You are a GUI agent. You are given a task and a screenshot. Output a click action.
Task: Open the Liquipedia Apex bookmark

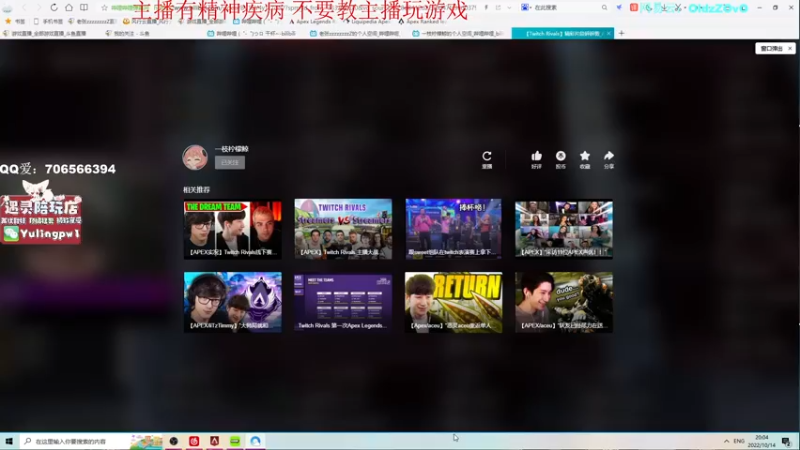(x=367, y=21)
